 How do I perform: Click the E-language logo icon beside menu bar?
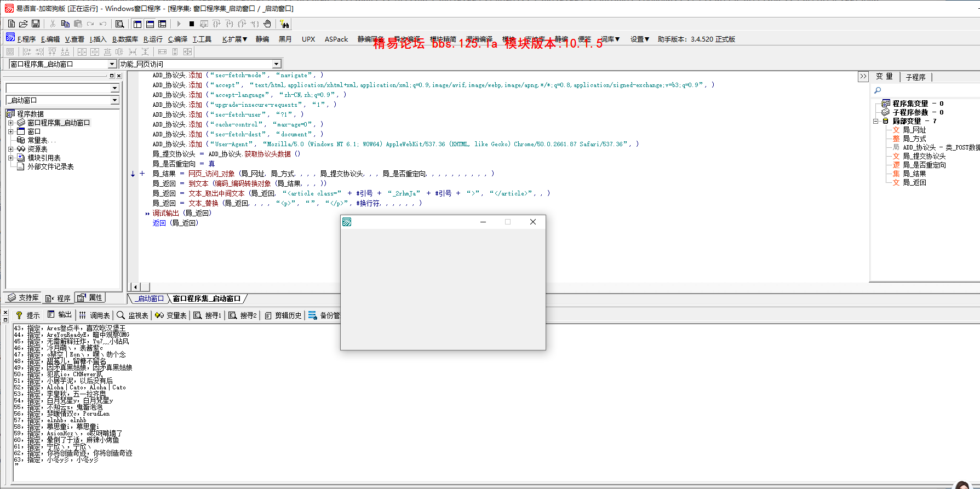[10, 37]
